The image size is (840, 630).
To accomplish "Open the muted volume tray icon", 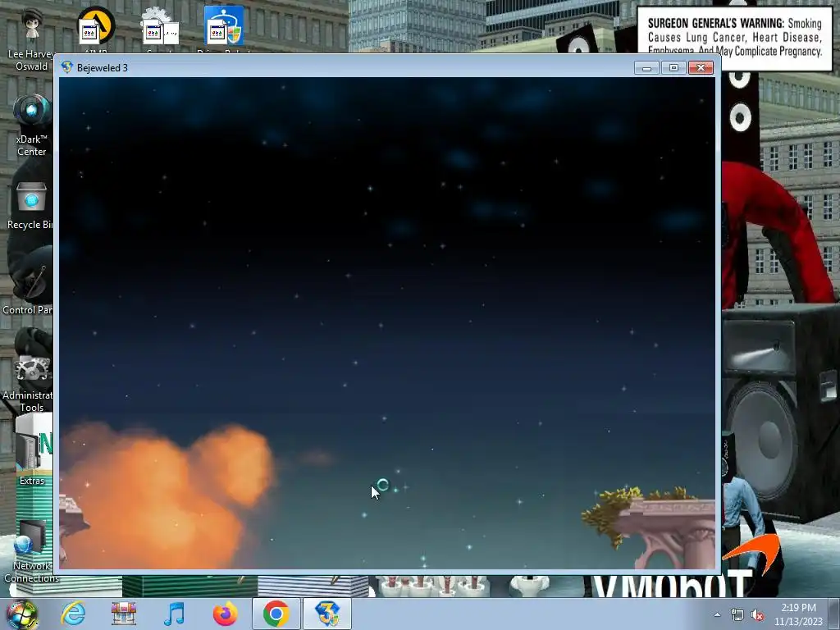I will click(x=757, y=615).
